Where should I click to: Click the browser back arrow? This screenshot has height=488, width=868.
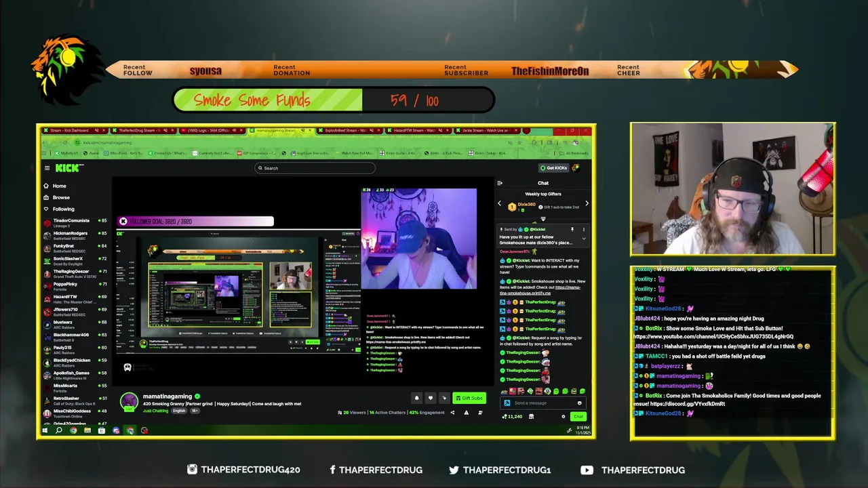[x=44, y=142]
